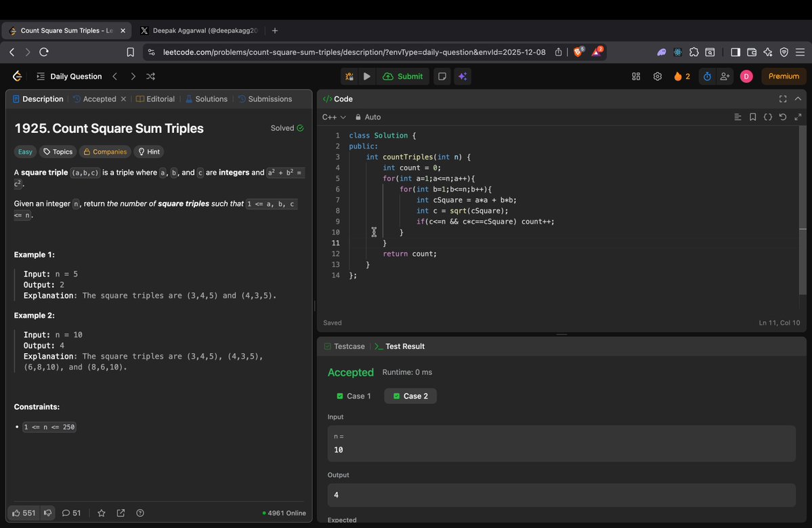The width and height of the screenshot is (812, 528).
Task: Open the C++ language dropdown
Action: (333, 117)
